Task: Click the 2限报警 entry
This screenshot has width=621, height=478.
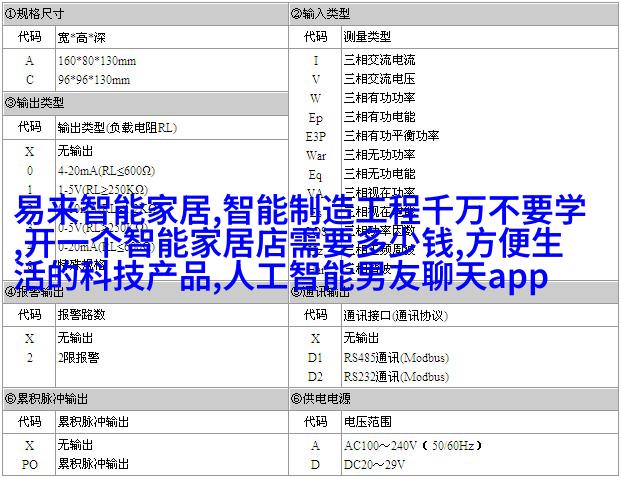Action: click(78, 358)
